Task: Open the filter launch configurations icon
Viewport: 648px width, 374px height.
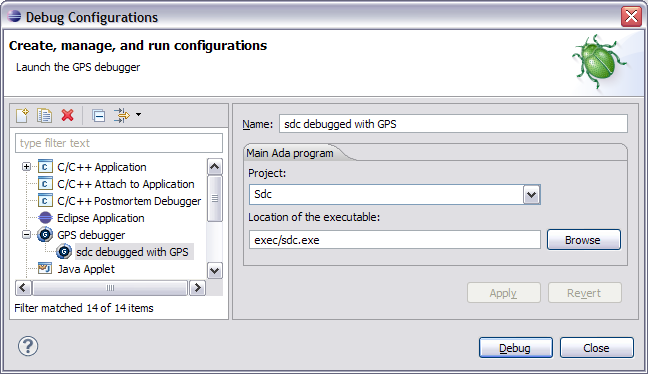Action: point(122,115)
